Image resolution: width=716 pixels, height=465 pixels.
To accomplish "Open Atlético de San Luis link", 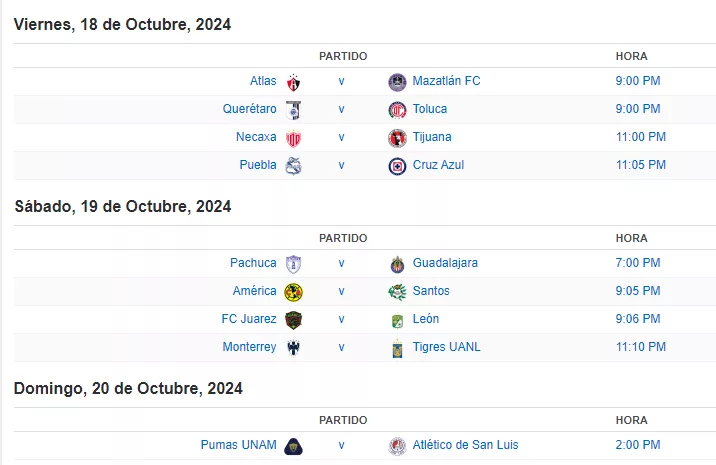I will click(465, 444).
